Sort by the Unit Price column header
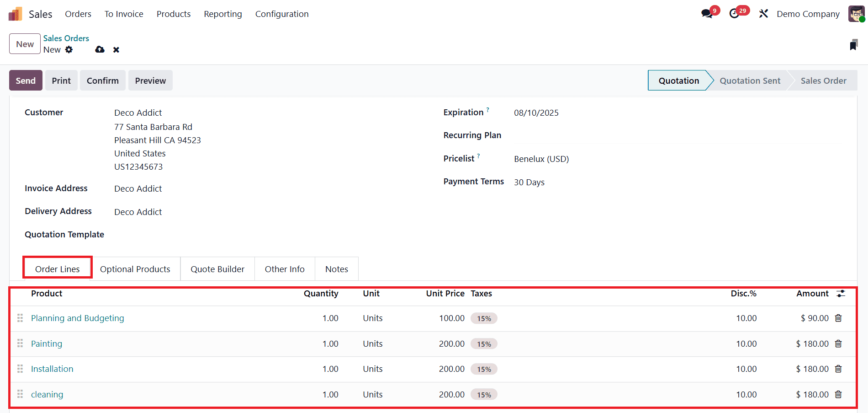The image size is (868, 413). [445, 294]
